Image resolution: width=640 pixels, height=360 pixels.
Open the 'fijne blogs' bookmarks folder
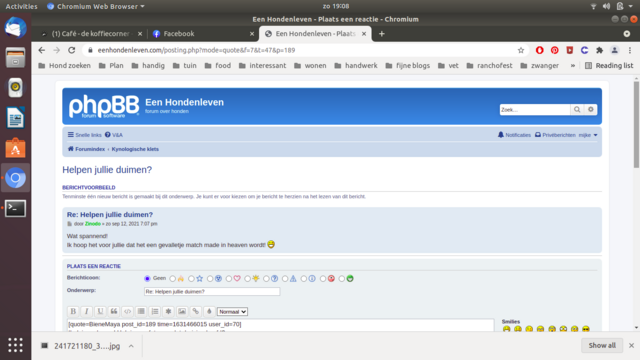tap(407, 66)
